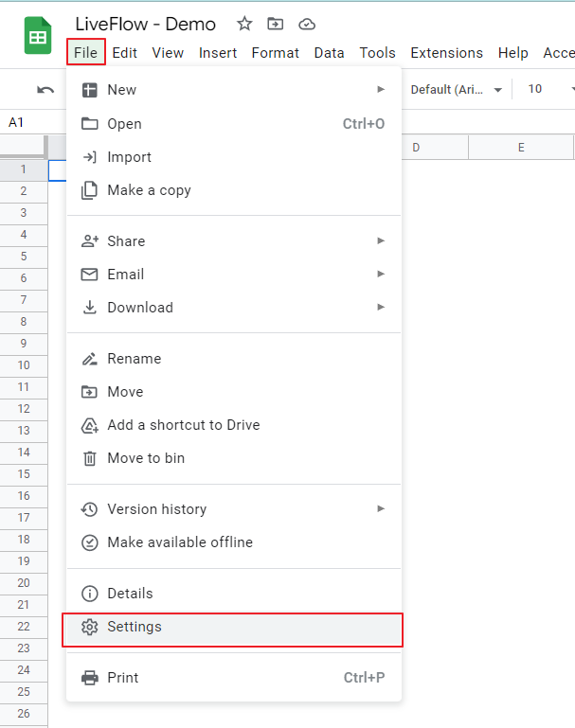Viewport: 575px width, 728px height.
Task: Click the Google Sheets home logo
Action: 38,36
